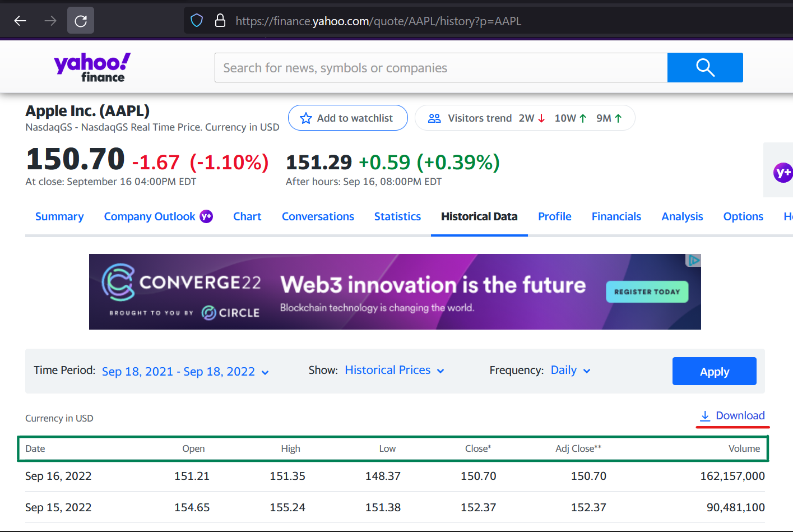Click the Low column header

387,448
